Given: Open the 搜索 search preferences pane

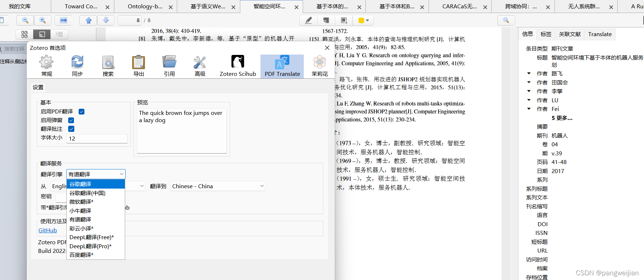Looking at the screenshot, I should point(108,66).
